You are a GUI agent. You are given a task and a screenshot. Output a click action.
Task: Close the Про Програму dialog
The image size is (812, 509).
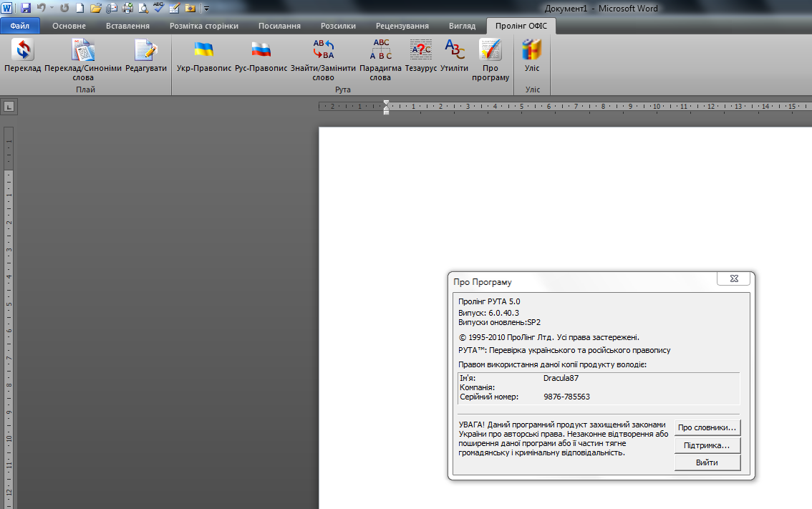click(734, 278)
